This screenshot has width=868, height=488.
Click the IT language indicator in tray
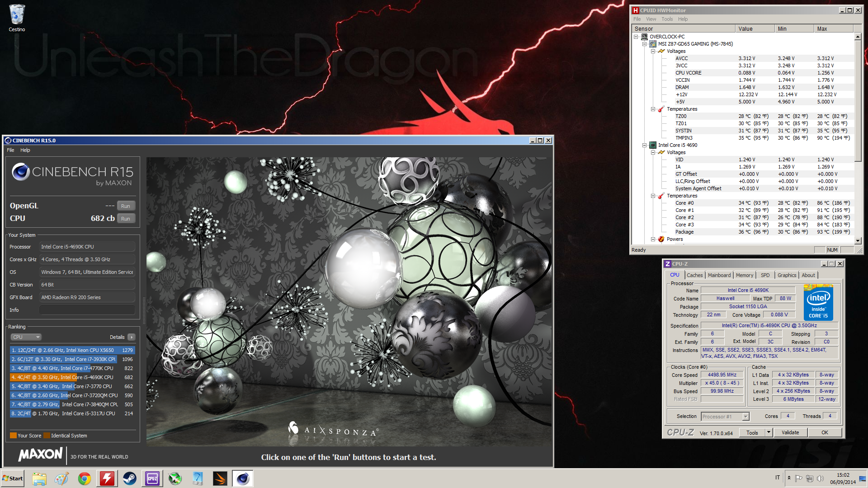[778, 478]
